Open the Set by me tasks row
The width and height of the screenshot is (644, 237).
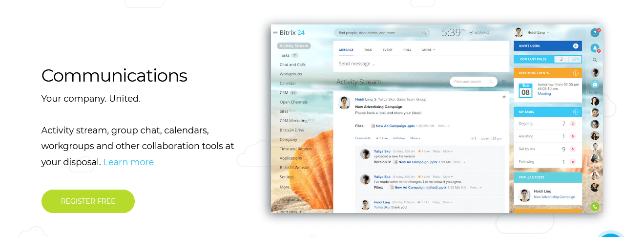[x=547, y=149]
